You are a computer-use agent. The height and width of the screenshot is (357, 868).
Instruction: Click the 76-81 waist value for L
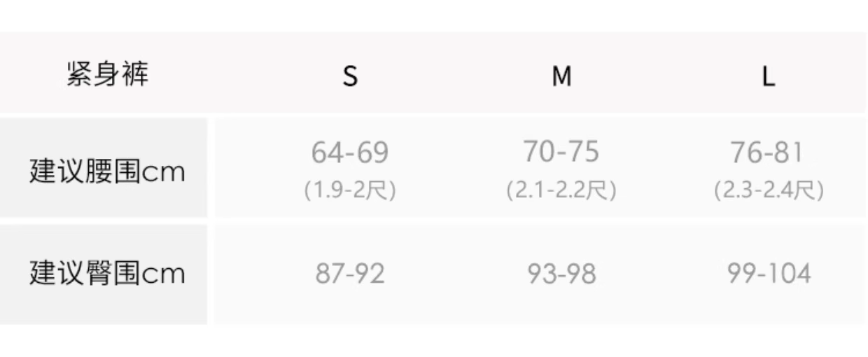(768, 153)
